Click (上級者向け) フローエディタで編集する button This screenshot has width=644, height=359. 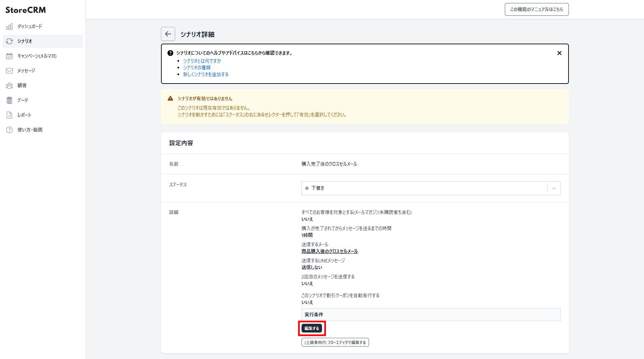point(335,342)
